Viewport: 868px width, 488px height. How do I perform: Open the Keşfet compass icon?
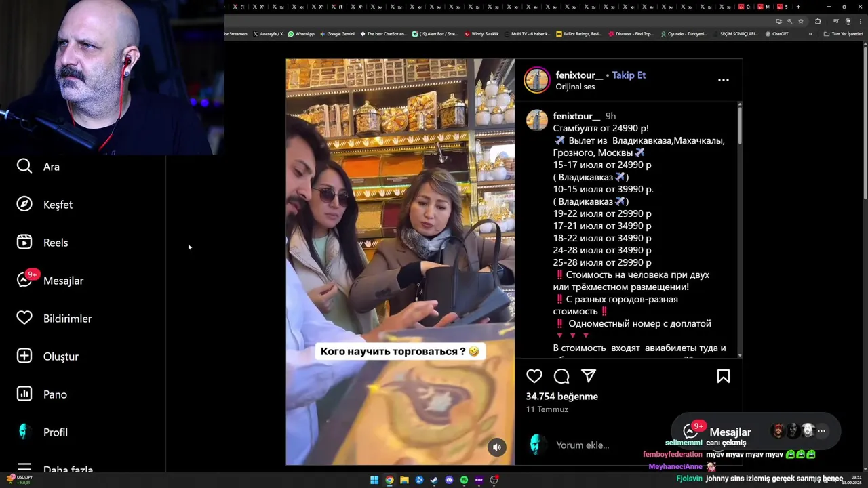[24, 204]
